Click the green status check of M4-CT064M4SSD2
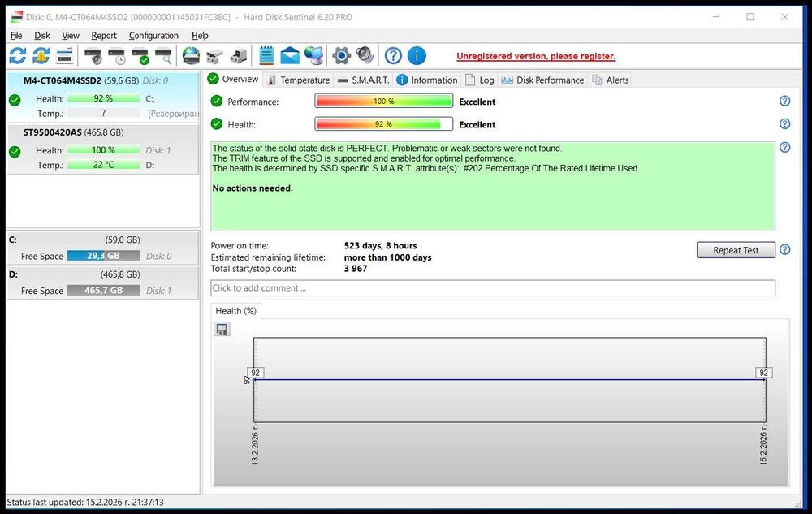The height and width of the screenshot is (514, 812). (15, 100)
